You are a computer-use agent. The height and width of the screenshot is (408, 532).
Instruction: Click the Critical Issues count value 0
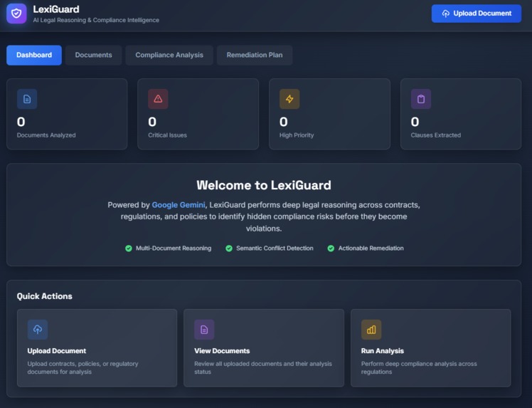click(x=152, y=122)
